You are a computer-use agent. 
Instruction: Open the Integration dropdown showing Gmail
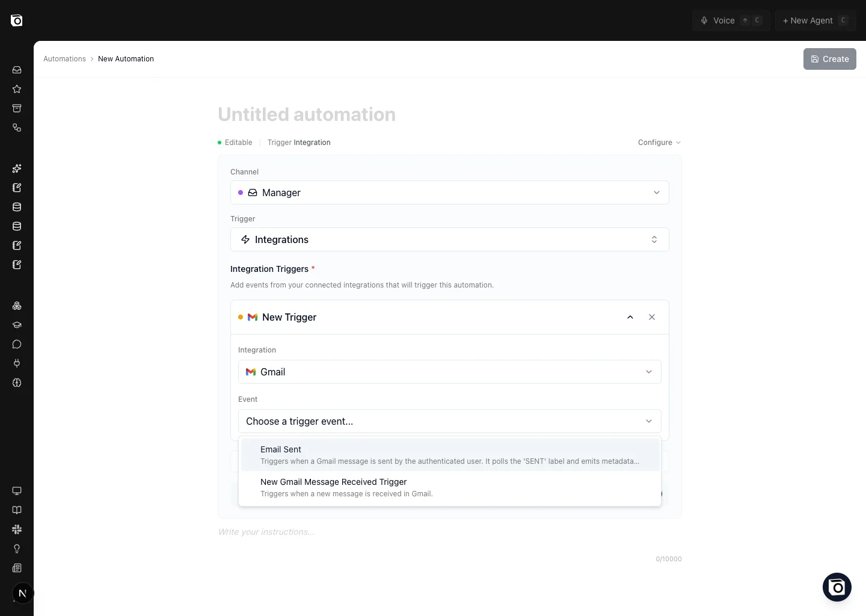click(450, 372)
